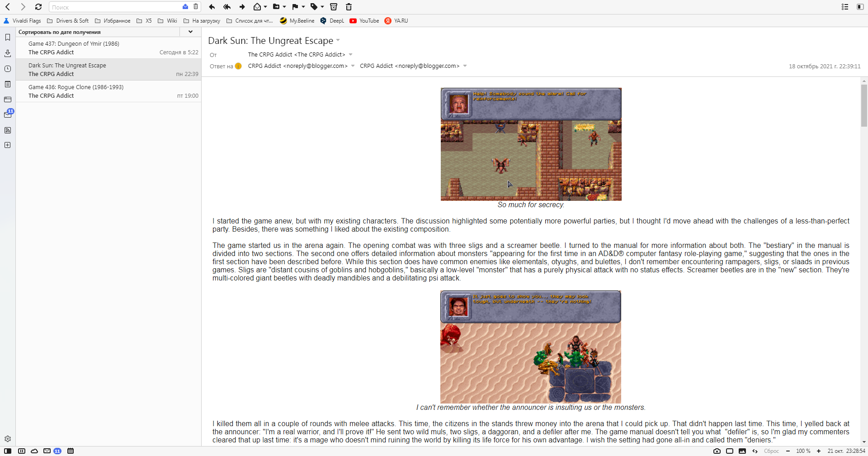Forward the message with the arrow icon
The width and height of the screenshot is (868, 456).
coord(242,7)
